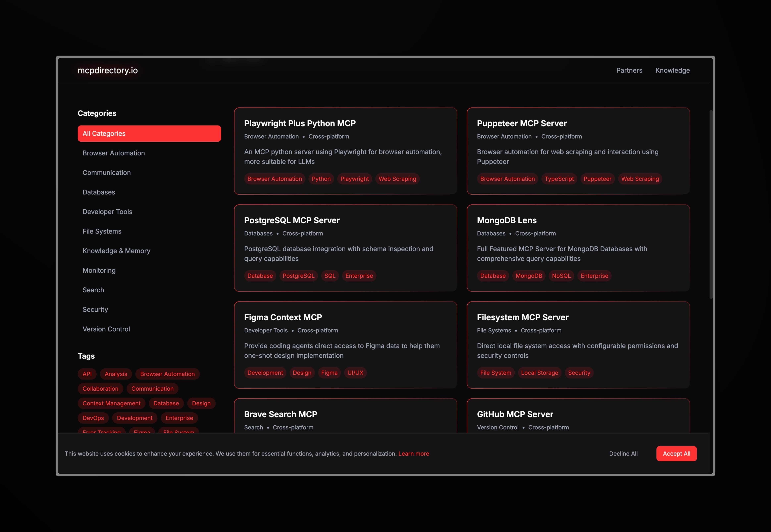Filter by the Monitoring category
Viewport: 771px width, 532px height.
pyautogui.click(x=149, y=270)
